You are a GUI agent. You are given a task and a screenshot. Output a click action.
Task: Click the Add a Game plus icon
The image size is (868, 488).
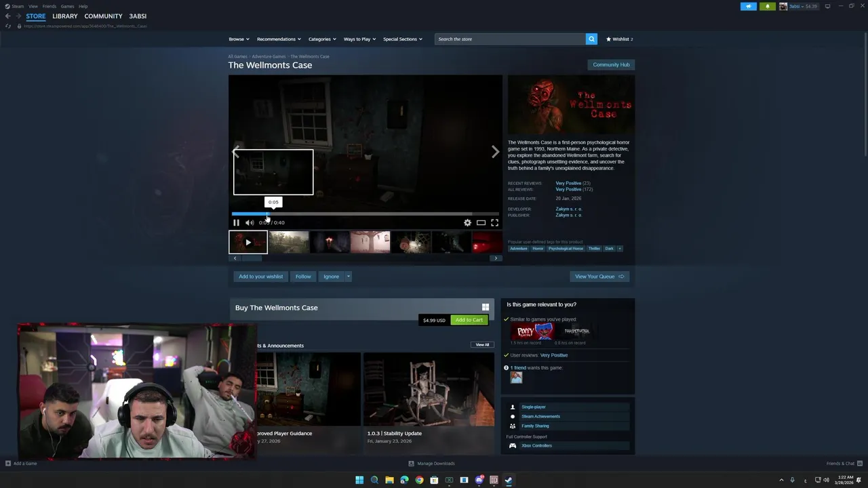pos(8,464)
